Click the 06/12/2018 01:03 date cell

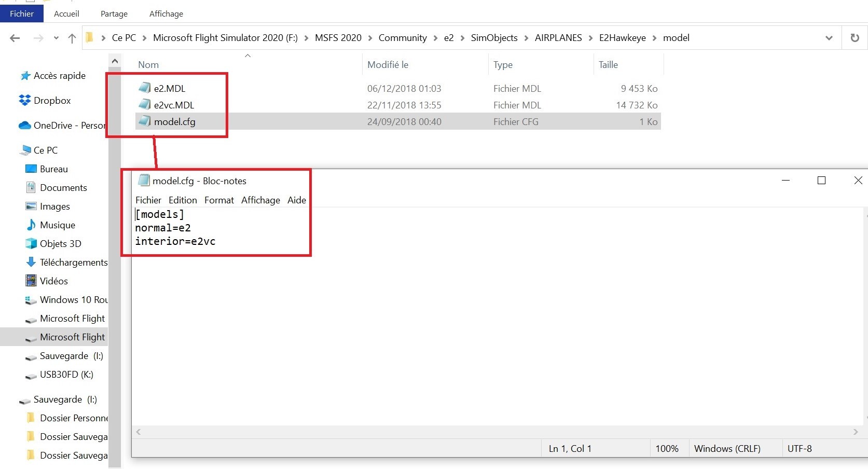404,88
